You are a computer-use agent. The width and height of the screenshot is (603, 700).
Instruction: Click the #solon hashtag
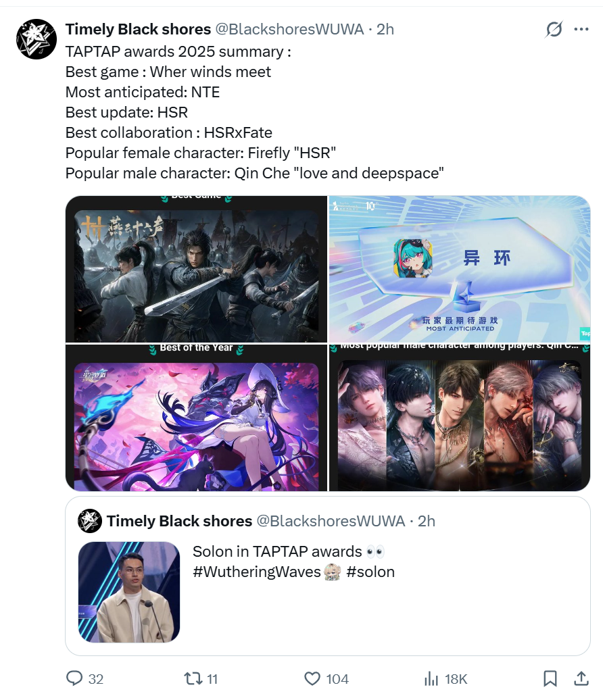(370, 572)
